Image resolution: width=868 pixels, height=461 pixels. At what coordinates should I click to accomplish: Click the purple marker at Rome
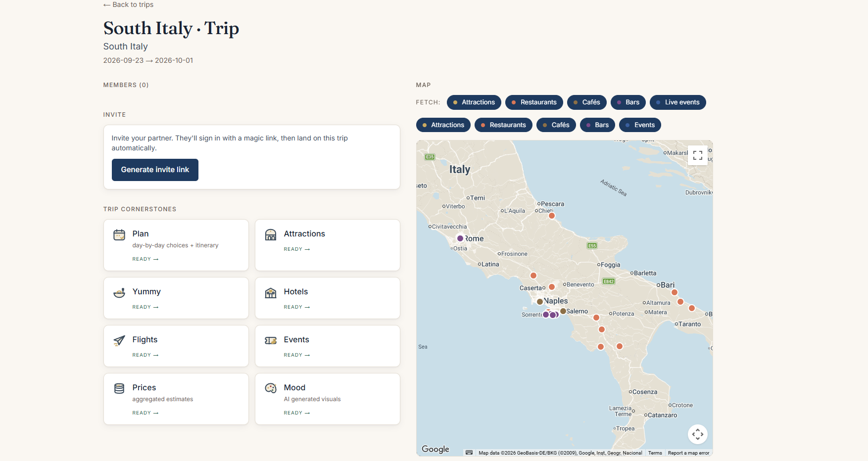[460, 238]
